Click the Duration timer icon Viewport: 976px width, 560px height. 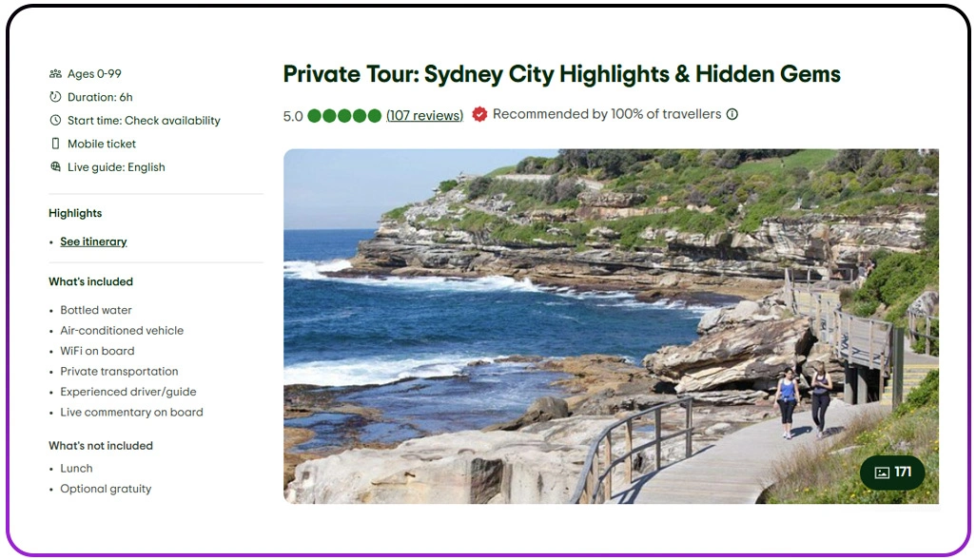click(55, 97)
